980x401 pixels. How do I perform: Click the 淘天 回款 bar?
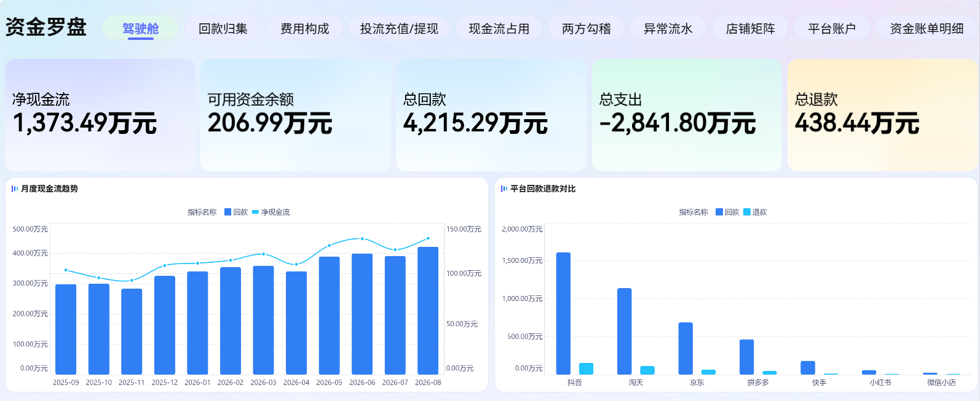coord(625,331)
